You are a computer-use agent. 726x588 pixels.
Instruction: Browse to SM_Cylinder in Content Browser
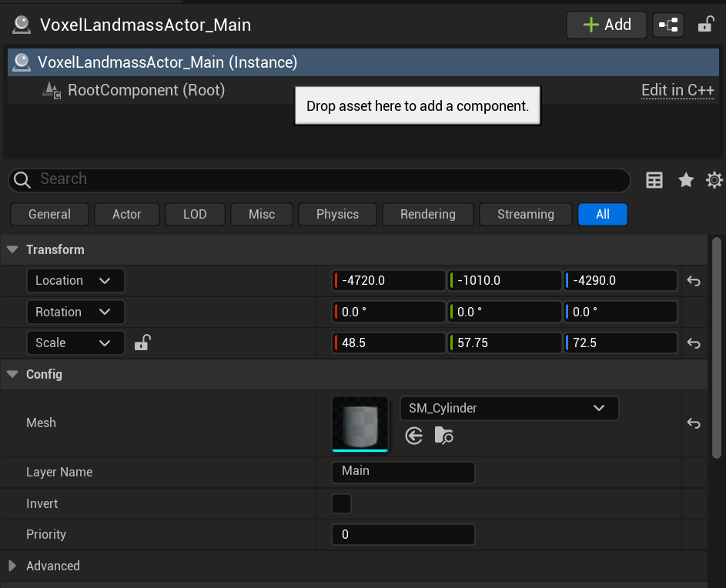(443, 436)
